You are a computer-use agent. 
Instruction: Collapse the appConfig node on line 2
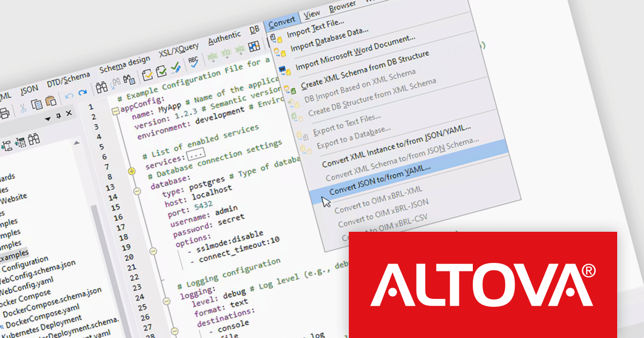pyautogui.click(x=115, y=112)
